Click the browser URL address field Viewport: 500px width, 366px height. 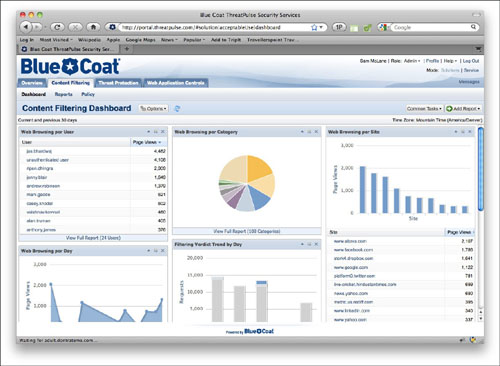coord(213,27)
